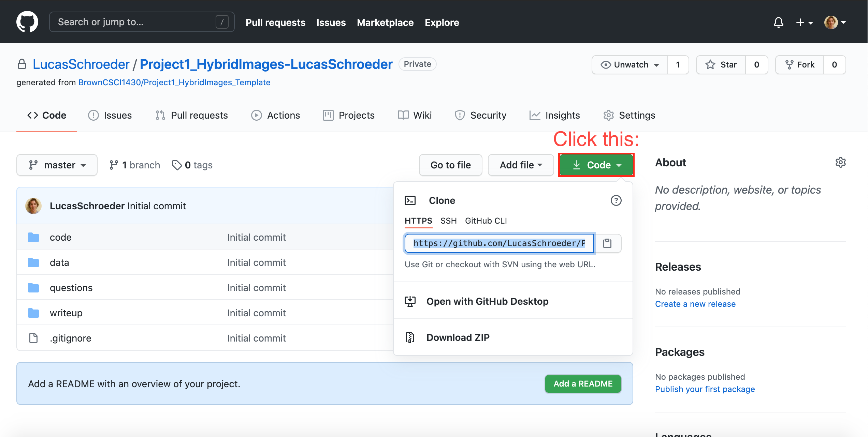Click the Download ZIP option

point(458,337)
